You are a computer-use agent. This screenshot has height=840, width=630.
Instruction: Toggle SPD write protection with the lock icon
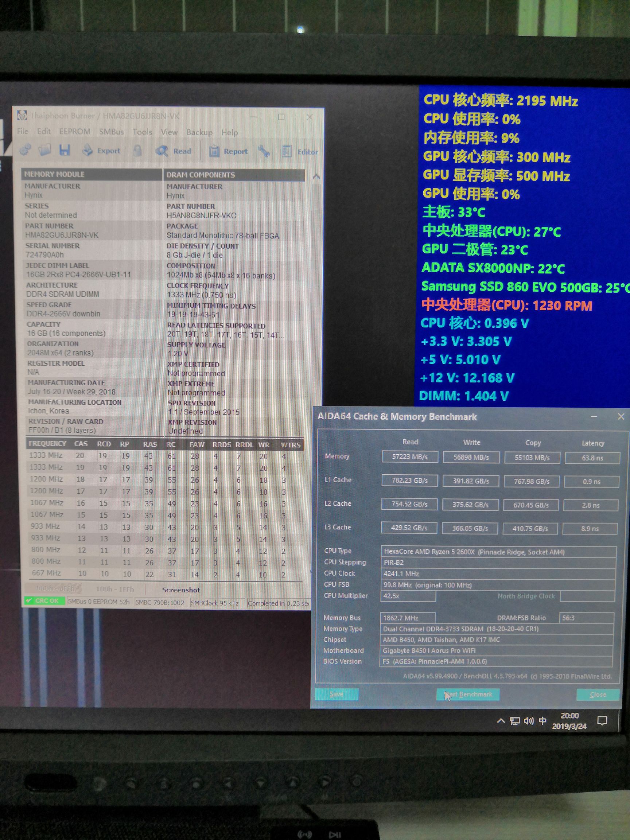[137, 151]
